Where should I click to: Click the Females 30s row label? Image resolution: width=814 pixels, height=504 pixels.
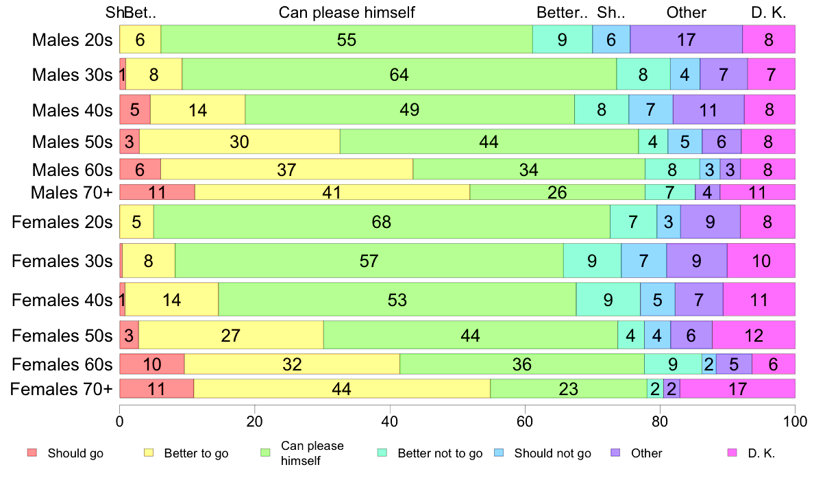pyautogui.click(x=62, y=261)
